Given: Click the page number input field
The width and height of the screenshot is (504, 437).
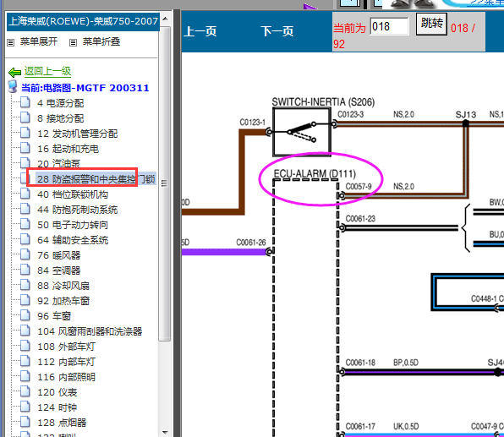Looking at the screenshot, I should [389, 26].
